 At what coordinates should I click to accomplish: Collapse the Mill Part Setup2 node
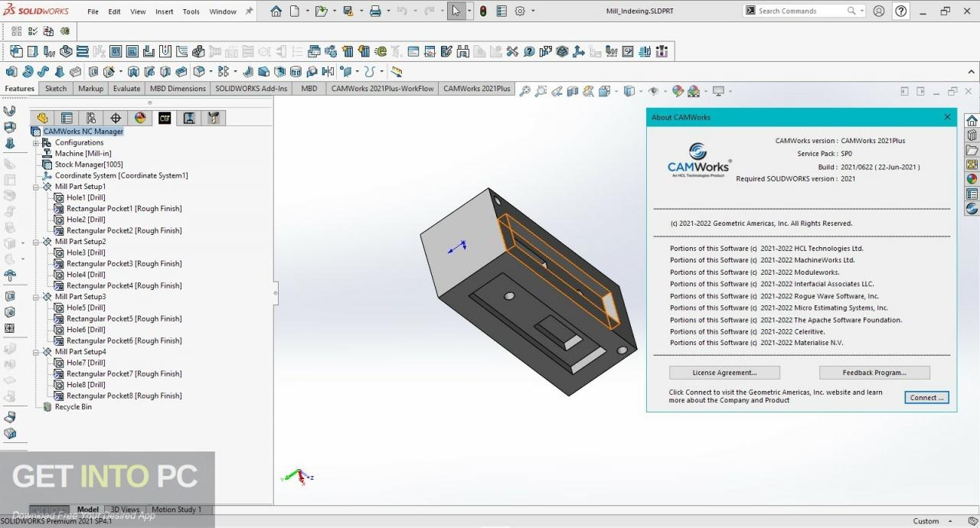(36, 242)
